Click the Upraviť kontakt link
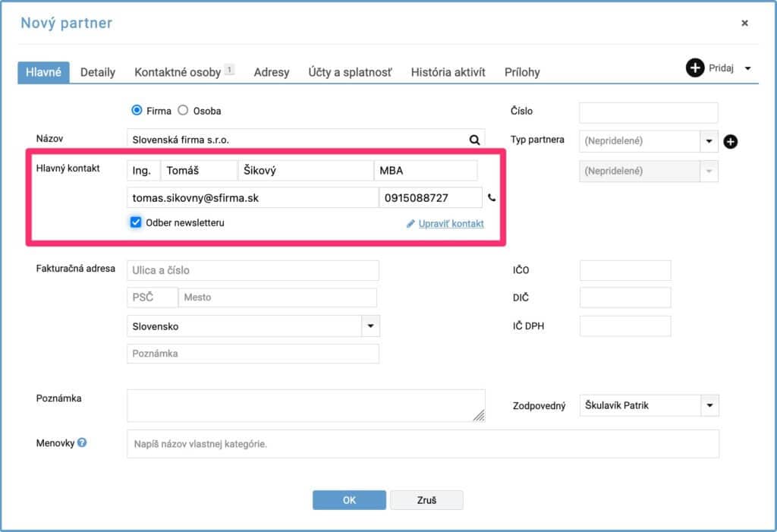This screenshot has height=532, width=777. coord(451,224)
